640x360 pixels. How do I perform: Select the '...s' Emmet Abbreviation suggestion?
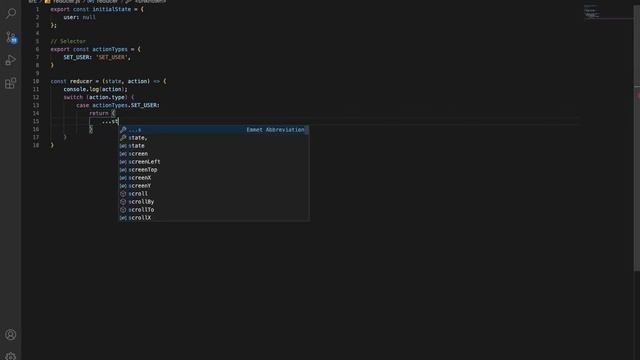tap(213, 130)
